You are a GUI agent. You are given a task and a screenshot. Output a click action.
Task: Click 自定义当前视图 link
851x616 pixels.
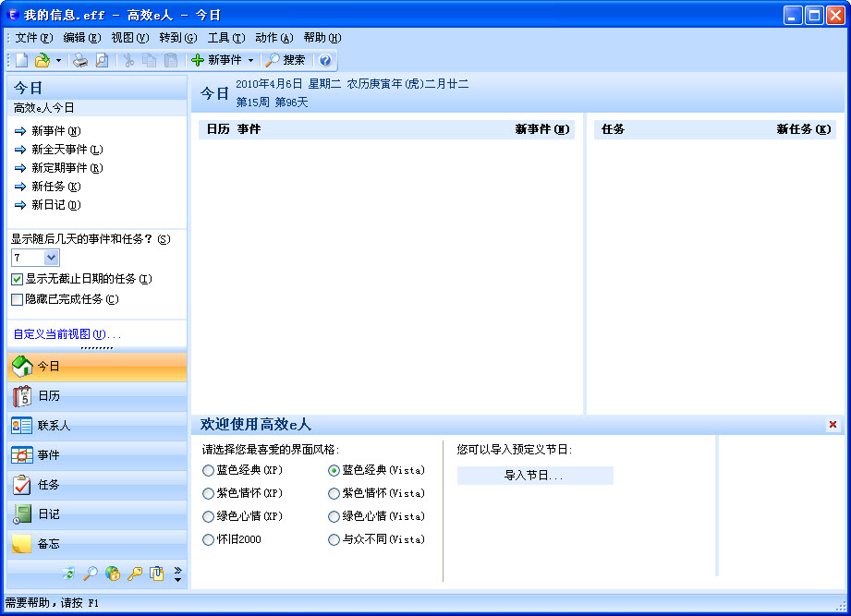pyautogui.click(x=67, y=334)
